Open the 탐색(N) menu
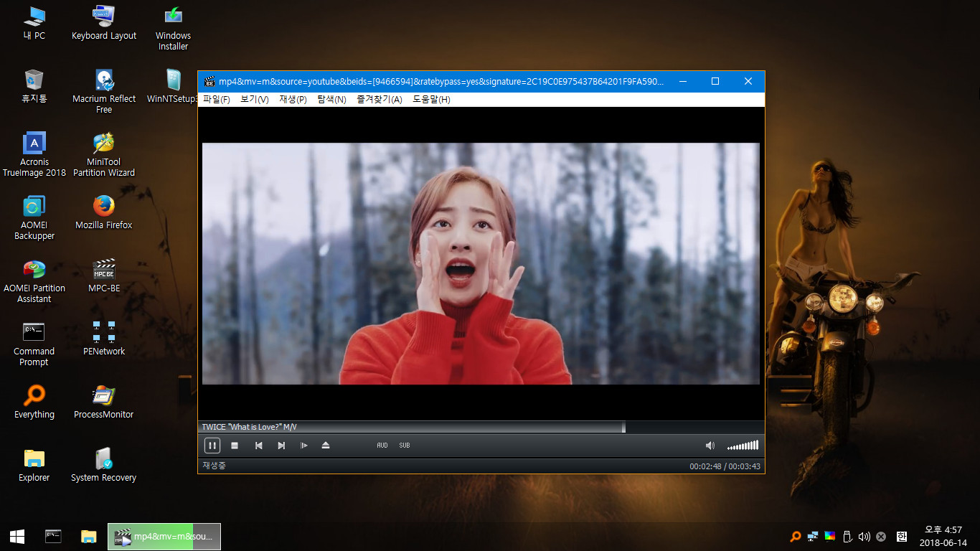Screen dimensions: 980x551 [331, 99]
